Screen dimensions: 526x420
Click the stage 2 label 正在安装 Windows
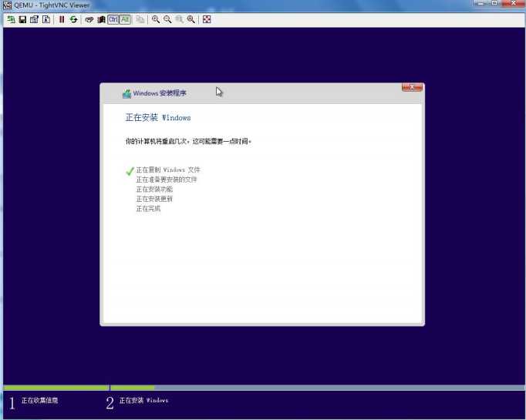click(144, 400)
